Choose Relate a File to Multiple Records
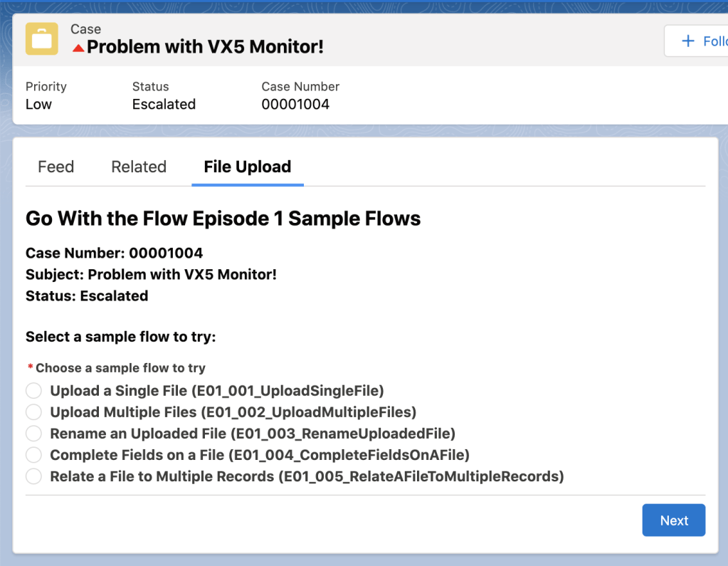 pos(33,476)
